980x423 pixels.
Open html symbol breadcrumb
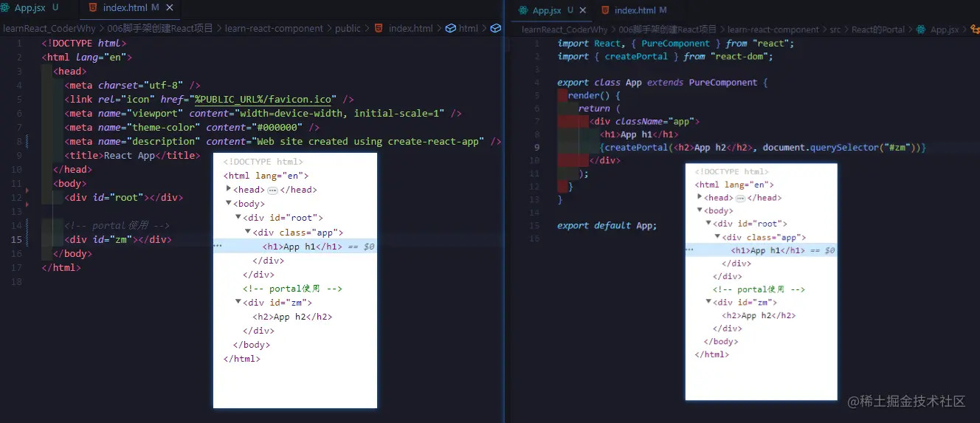(469, 29)
